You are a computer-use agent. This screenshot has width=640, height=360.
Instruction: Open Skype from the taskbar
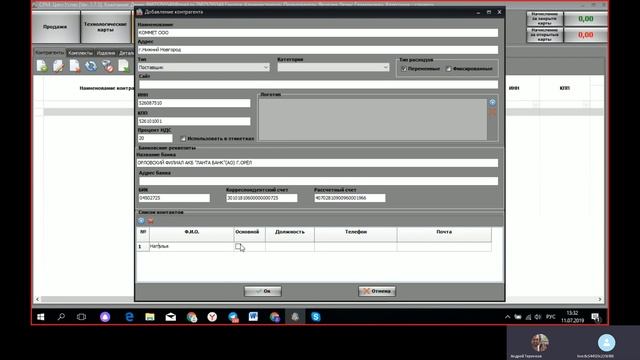[x=316, y=317]
